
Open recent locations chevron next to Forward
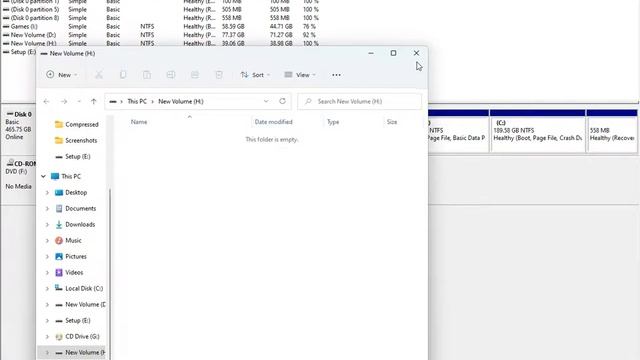coord(79,101)
